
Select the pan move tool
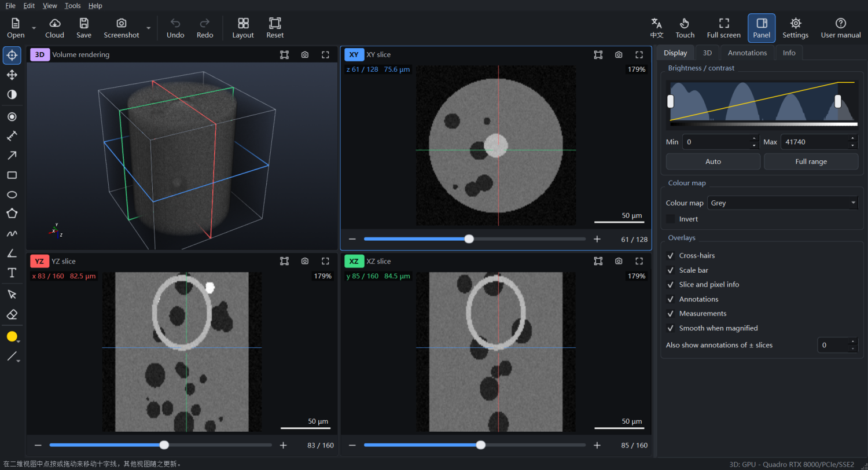coord(12,75)
